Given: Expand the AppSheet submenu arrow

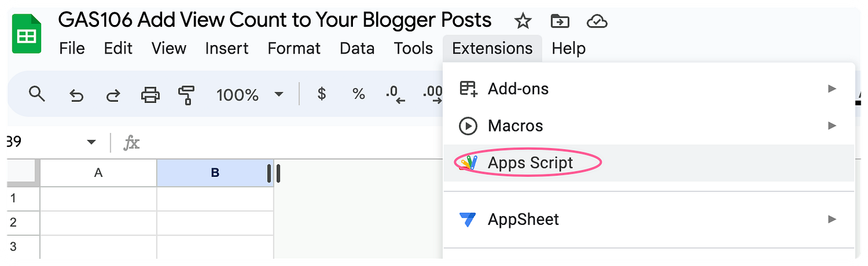Looking at the screenshot, I should [832, 219].
